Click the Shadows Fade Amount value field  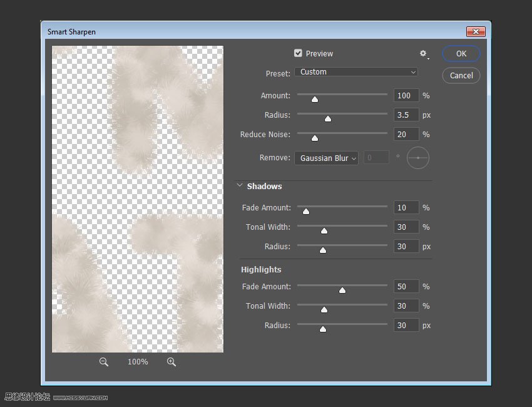pos(406,208)
